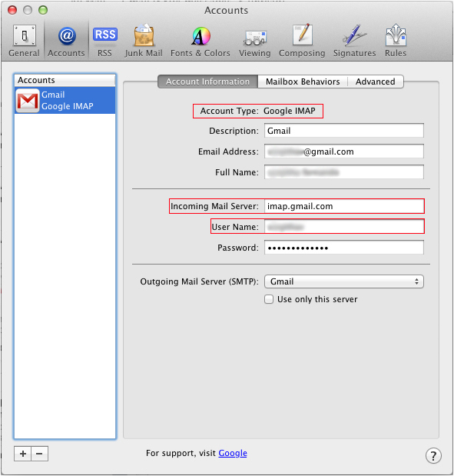The width and height of the screenshot is (454, 476).
Task: Click the Description field containing Gmail
Action: [344, 131]
